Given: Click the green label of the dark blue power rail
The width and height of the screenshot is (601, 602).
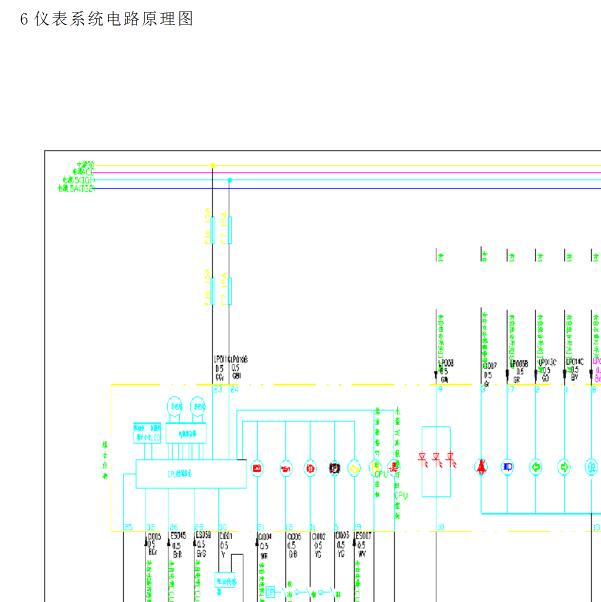Looking at the screenshot, I should click(76, 189).
